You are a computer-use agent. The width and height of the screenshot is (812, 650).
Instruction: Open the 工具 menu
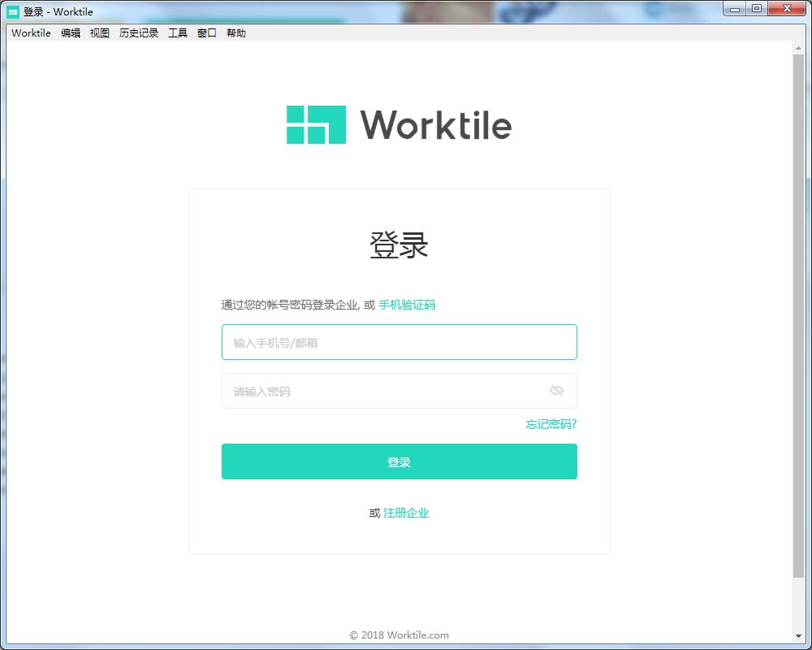[x=178, y=33]
